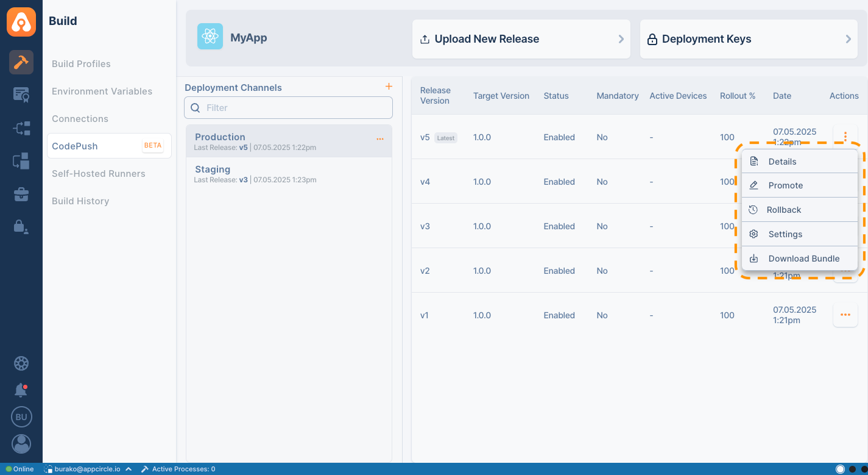Open the Production channel three-dot menu
Screen dimensions: 868x475
tap(380, 139)
